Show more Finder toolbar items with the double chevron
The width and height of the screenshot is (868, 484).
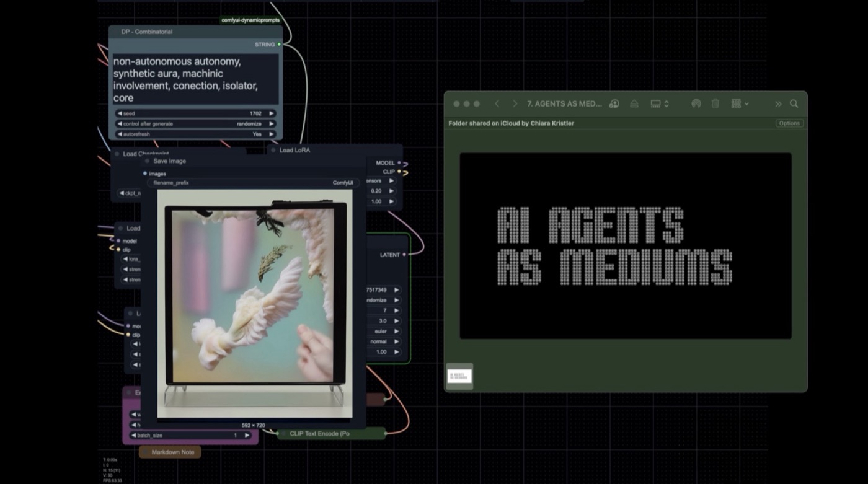(778, 104)
